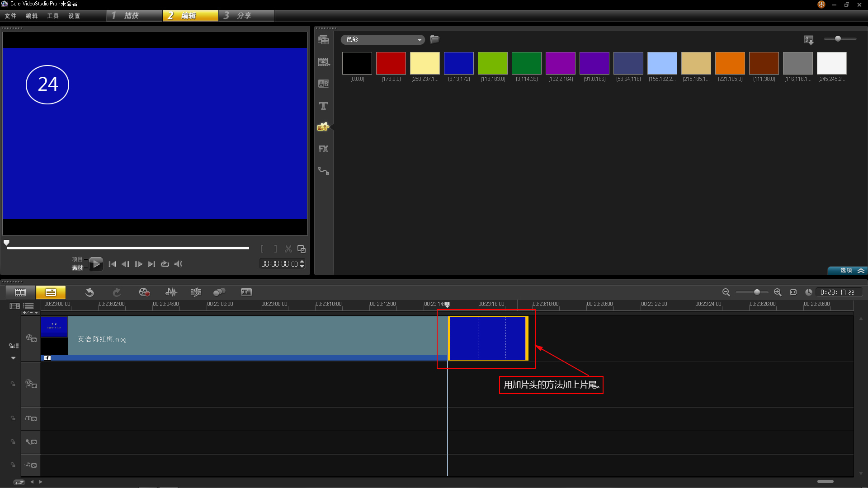Screen dimensions: 868x488
Task: Open the Record/Capture option tool
Action: coord(144,292)
